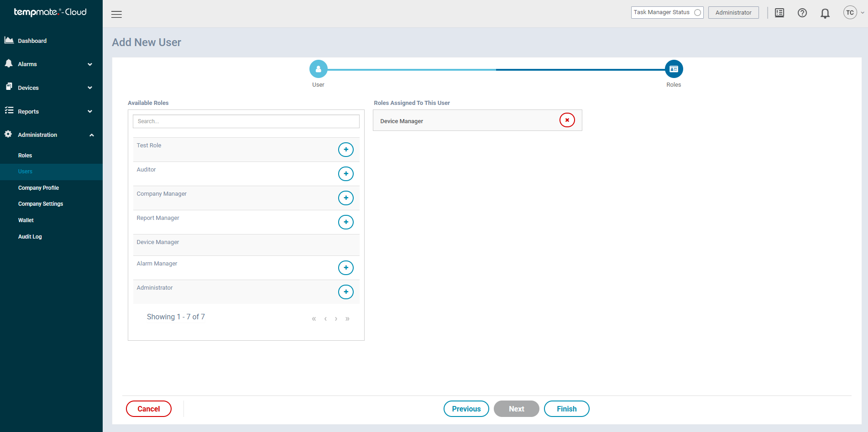868x432 pixels.
Task: Click the Dashboard chart icon
Action: tap(9, 40)
